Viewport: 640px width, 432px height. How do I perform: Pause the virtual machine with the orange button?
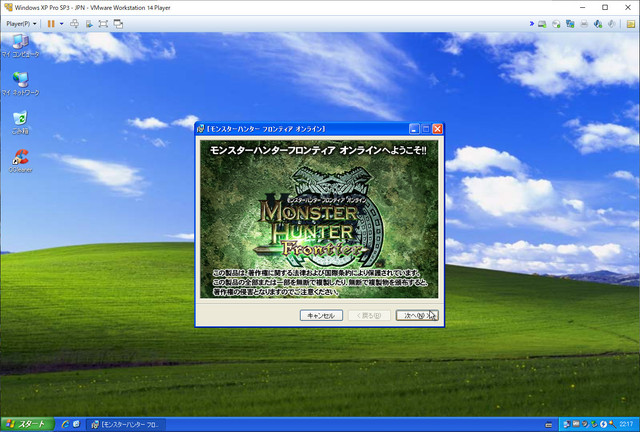pos(51,24)
